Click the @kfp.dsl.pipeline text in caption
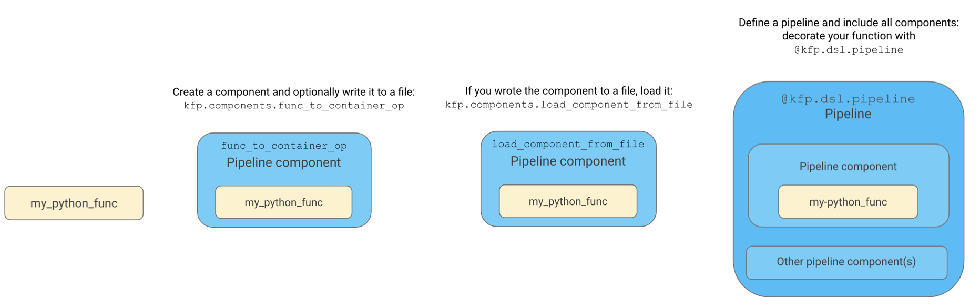The width and height of the screenshot is (980, 308). pos(849,50)
